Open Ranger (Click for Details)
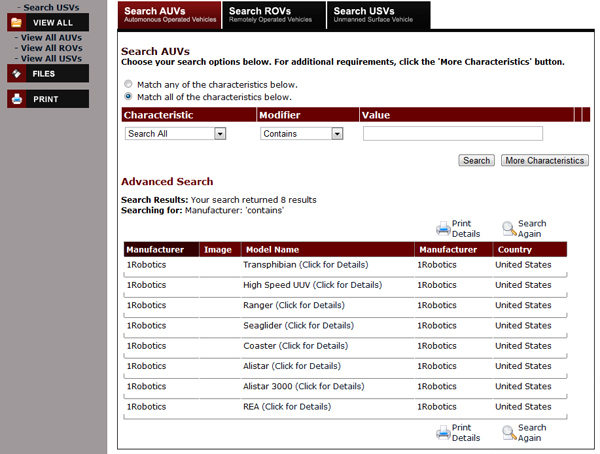The width and height of the screenshot is (600, 454). [x=294, y=305]
